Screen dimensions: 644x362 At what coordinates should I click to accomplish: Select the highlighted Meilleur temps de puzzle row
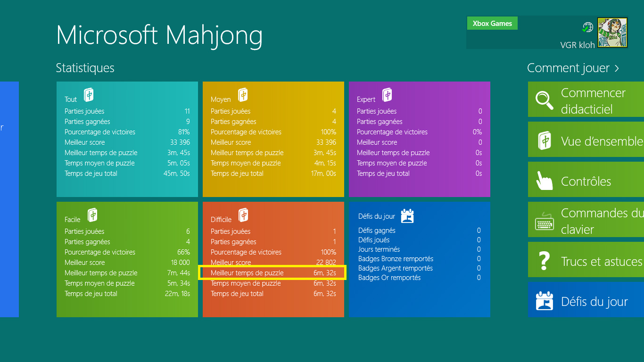coord(272,273)
